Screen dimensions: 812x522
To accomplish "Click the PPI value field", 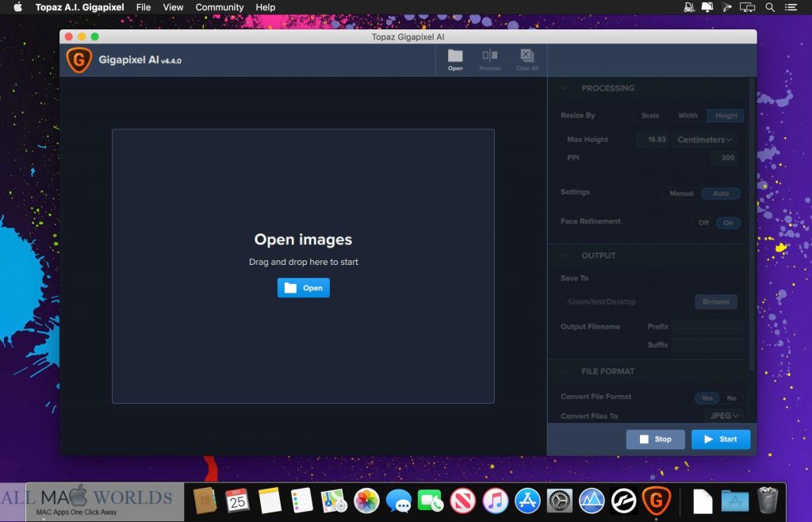I will pyautogui.click(x=722, y=158).
